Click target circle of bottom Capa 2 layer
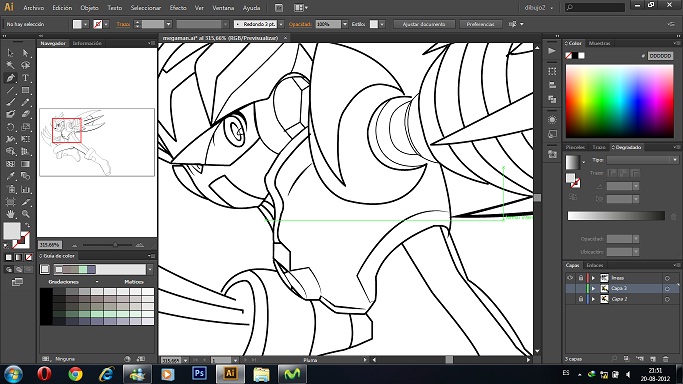The height and width of the screenshot is (384, 683). 667,300
